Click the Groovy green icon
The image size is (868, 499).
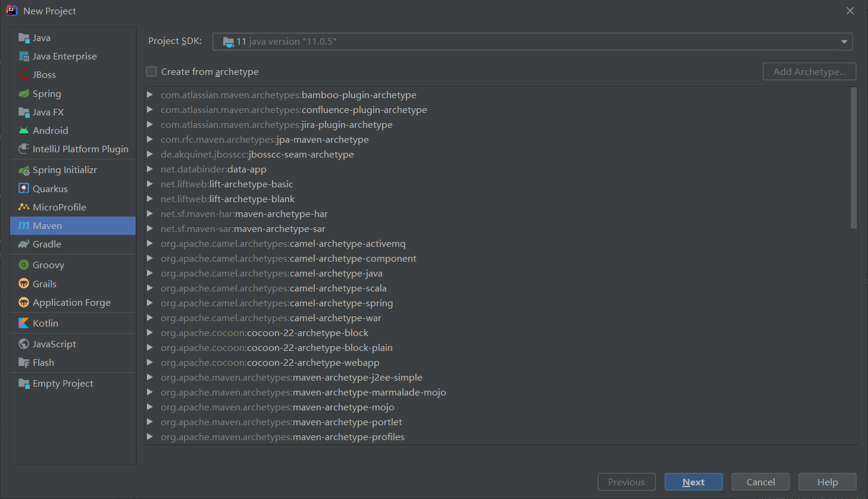(24, 265)
